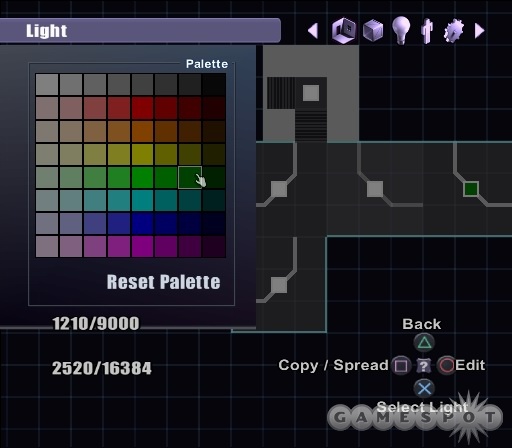Click the left arrow beside mode icons
The height and width of the screenshot is (448, 512).
tap(313, 31)
